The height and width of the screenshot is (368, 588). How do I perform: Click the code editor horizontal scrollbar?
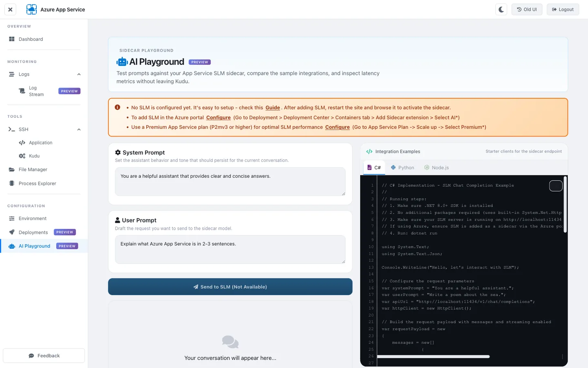click(x=433, y=357)
